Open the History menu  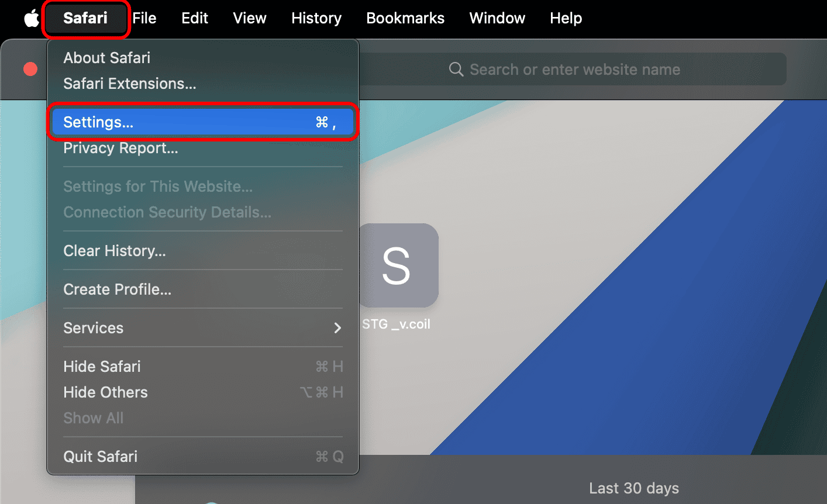(316, 18)
